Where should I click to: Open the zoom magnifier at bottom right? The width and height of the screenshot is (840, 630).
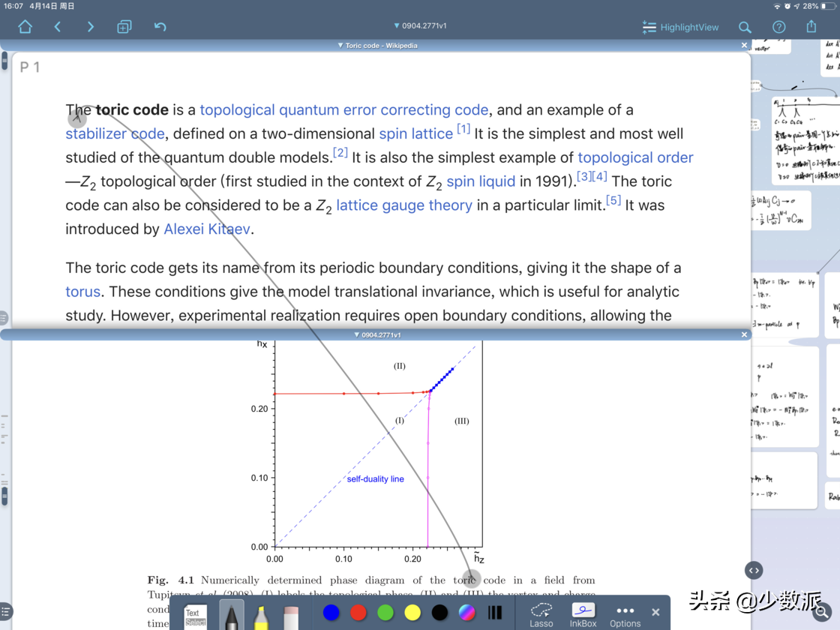coord(822,611)
